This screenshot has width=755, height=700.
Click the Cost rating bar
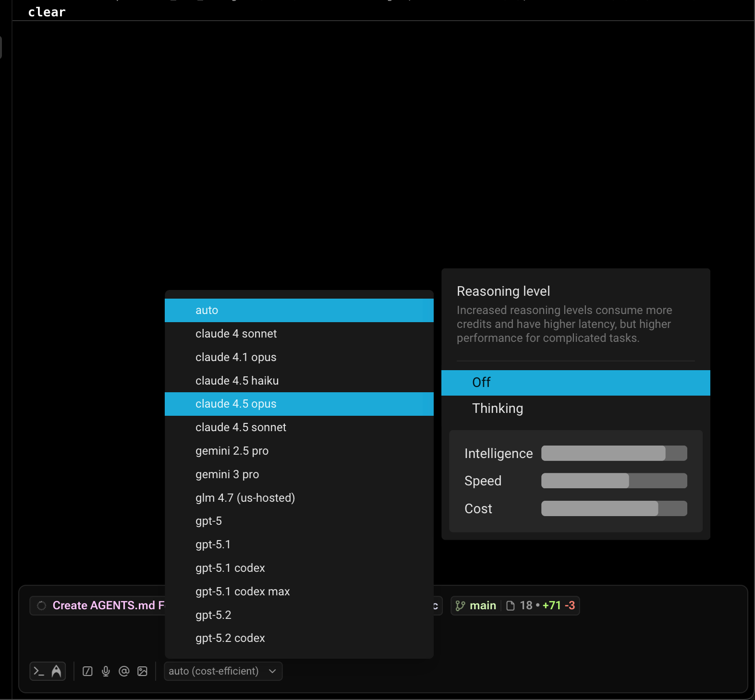click(x=614, y=508)
